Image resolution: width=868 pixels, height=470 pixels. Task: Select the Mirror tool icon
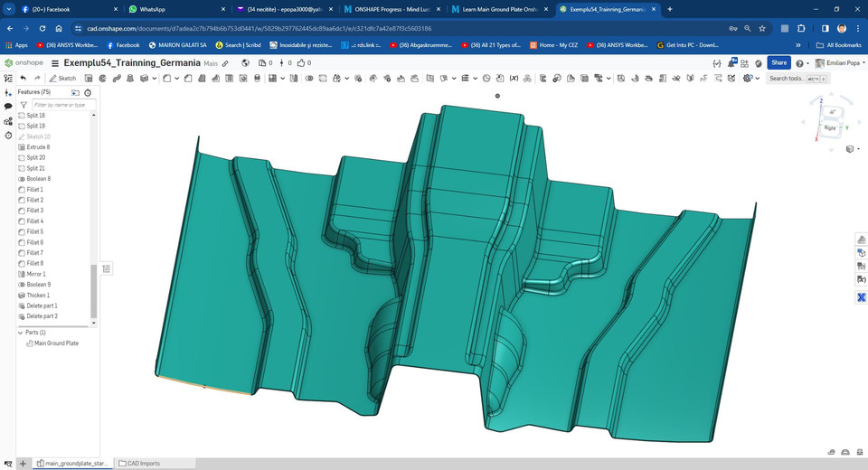[294, 78]
